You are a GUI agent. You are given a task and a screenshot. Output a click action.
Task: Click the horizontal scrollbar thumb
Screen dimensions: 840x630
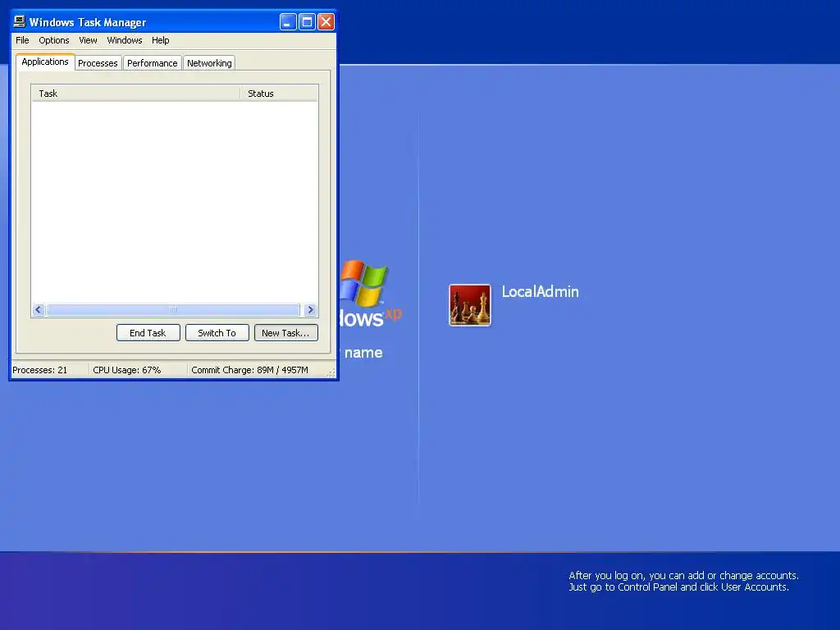pos(173,309)
